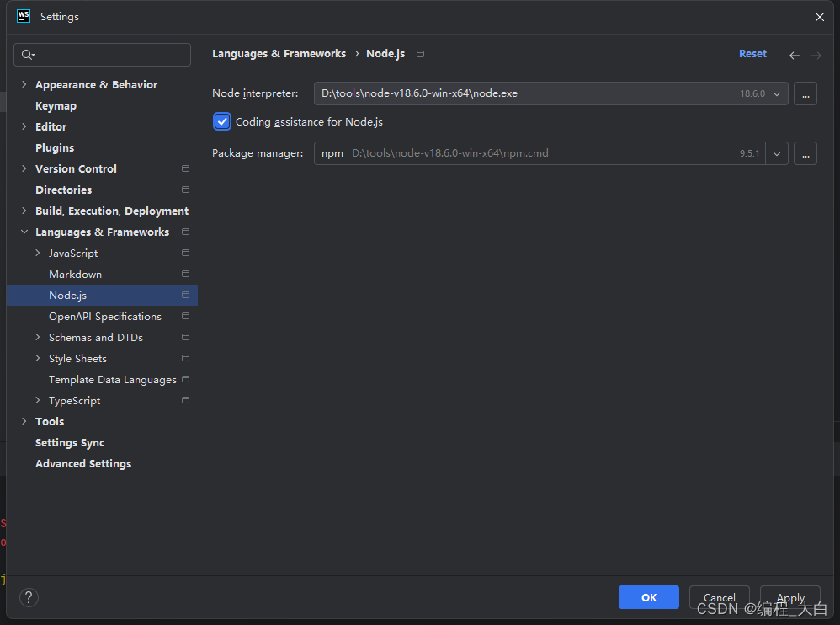
Task: Expand the Languages & Frameworks section
Action: (24, 232)
